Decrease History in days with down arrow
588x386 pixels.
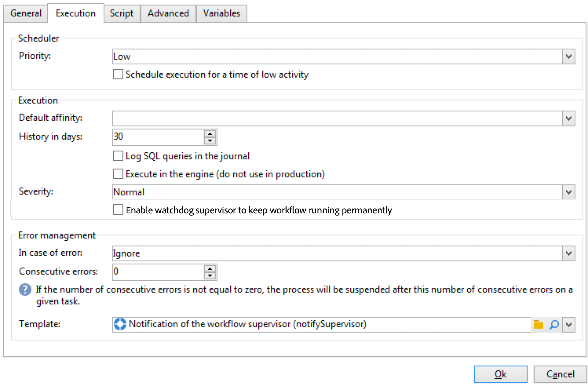210,141
